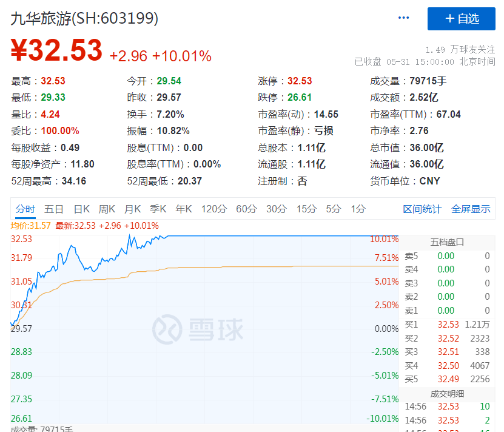Add stock with the 自选 button
This screenshot has width=504, height=432.
(462, 19)
